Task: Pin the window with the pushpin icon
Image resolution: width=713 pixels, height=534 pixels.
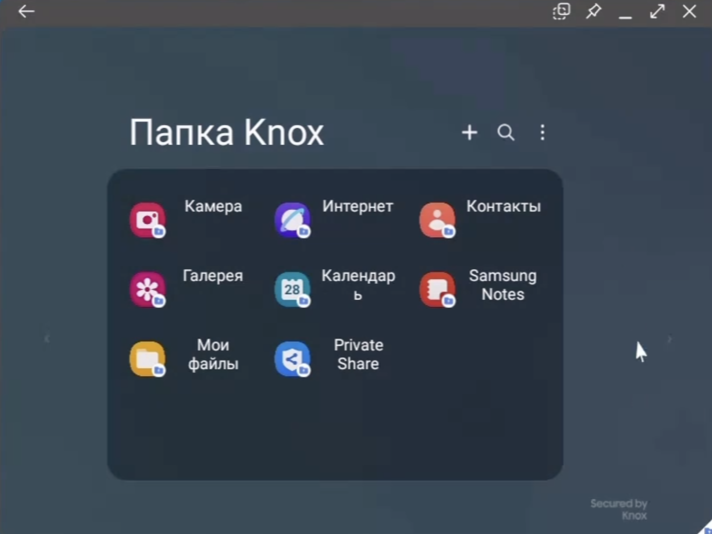Action: pyautogui.click(x=593, y=11)
